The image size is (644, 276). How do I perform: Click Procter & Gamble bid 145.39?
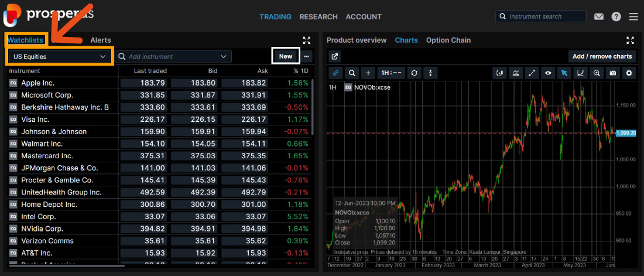pyautogui.click(x=193, y=180)
